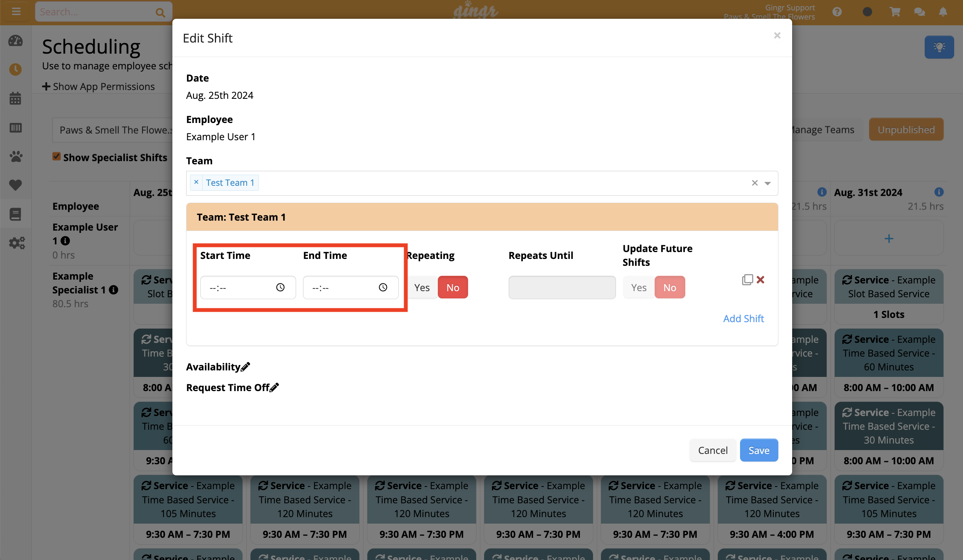Expand the Team dropdown arrow

pos(768,183)
